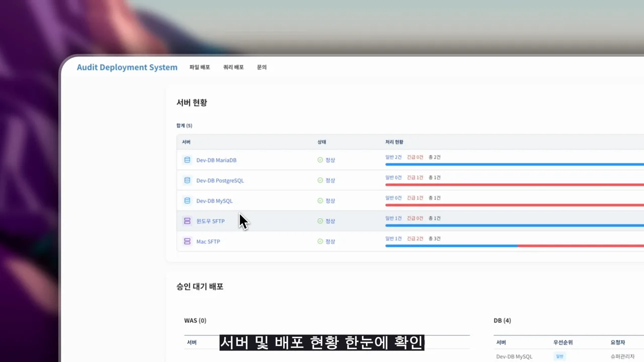The image size is (644, 362).
Task: Click the progress bar for Dev-DB MariaDB
Action: pyautogui.click(x=515, y=164)
